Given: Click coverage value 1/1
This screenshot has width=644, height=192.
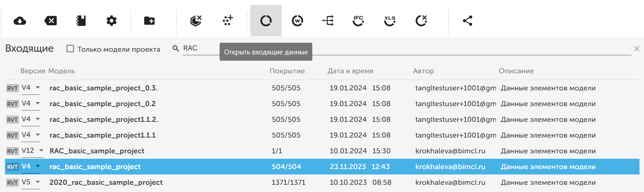Looking at the screenshot, I should [x=277, y=151].
